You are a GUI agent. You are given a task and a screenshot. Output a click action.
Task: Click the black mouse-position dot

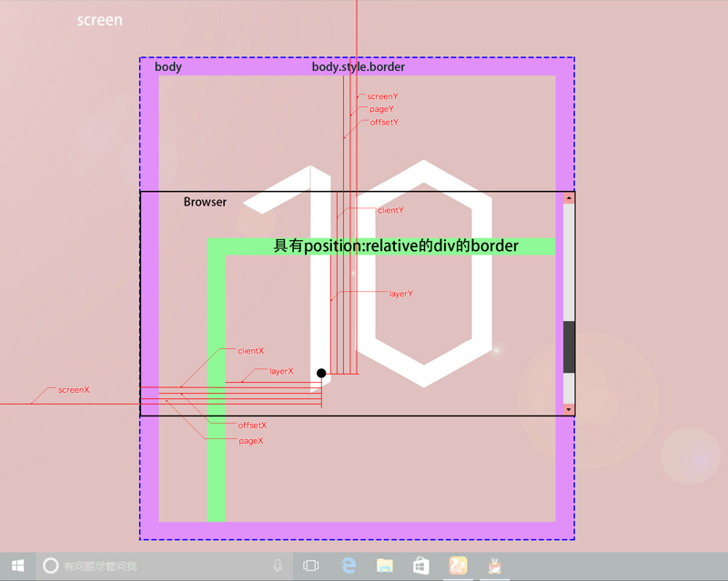click(x=321, y=373)
